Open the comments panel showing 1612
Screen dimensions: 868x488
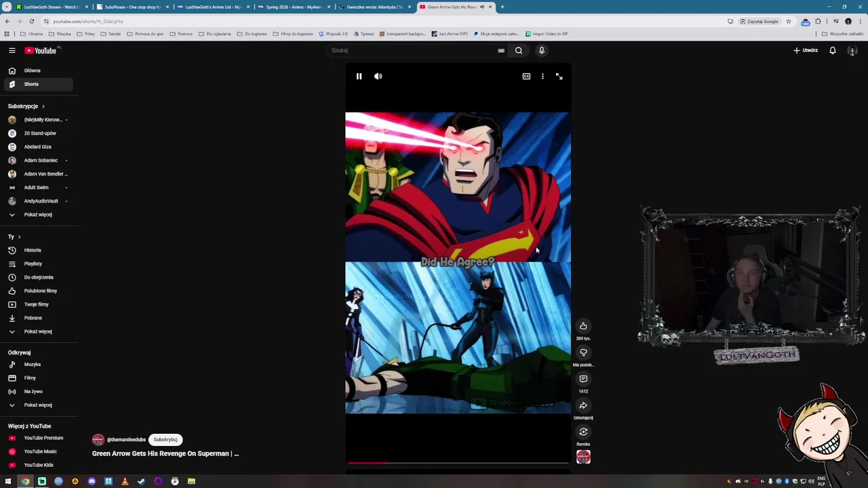(583, 379)
